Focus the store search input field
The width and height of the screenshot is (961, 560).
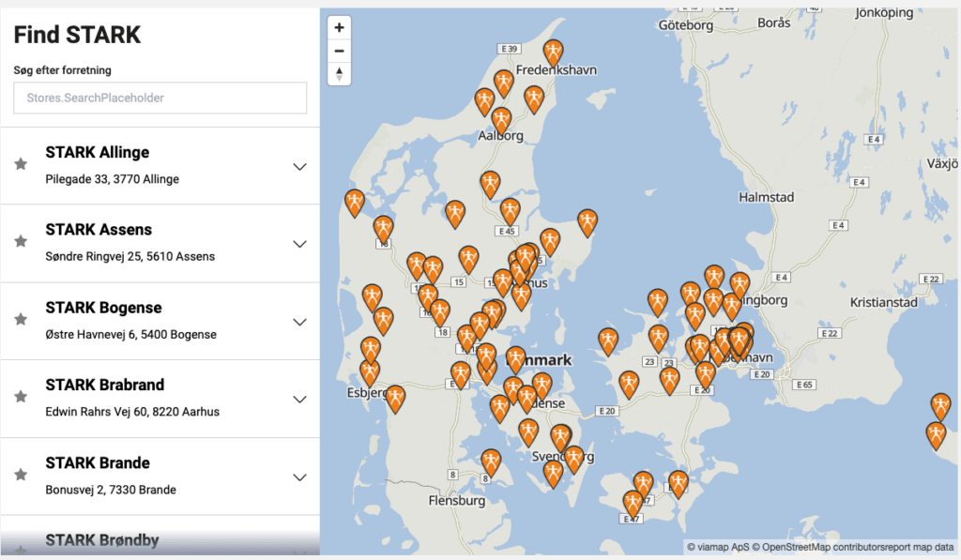click(x=160, y=98)
